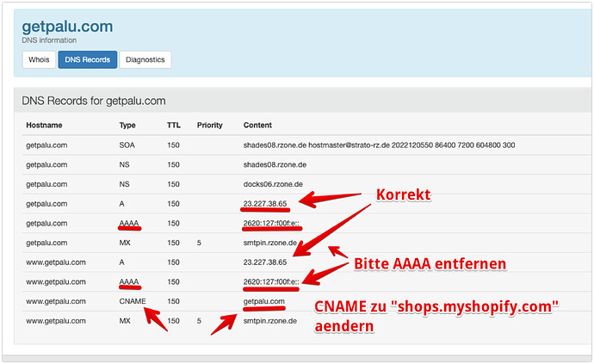
Task: Click the Content column header
Action: (257, 126)
